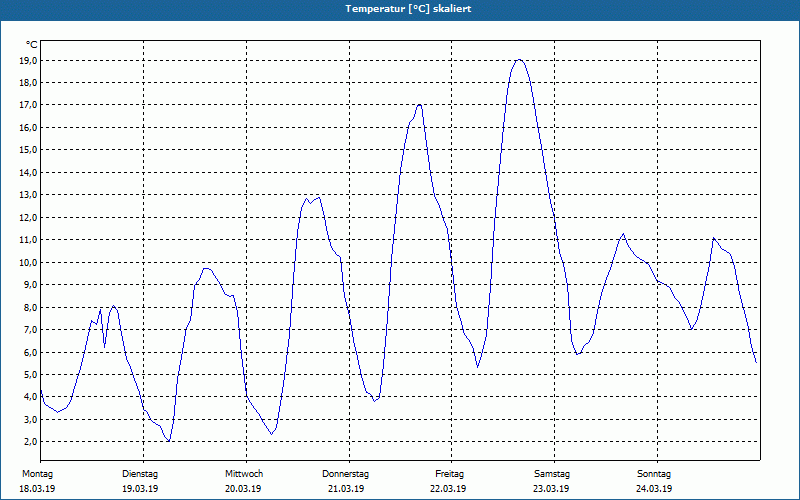
Task: Click the 16,0 axis value
Action: (28, 128)
